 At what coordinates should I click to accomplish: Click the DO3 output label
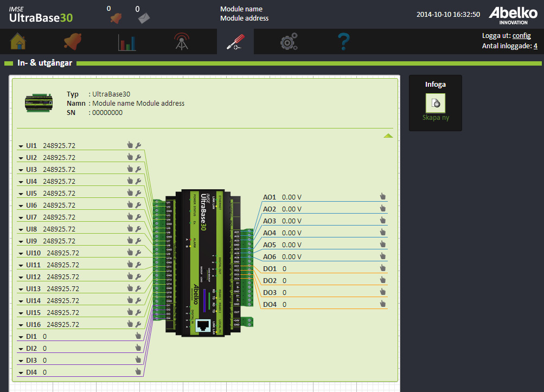(270, 292)
